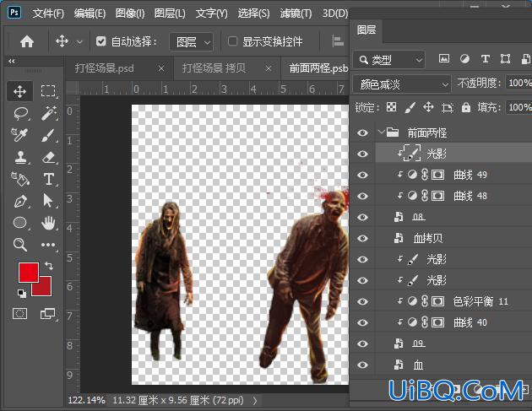Filter layers by pixel image kind
The height and width of the screenshot is (411, 532).
[x=444, y=59]
